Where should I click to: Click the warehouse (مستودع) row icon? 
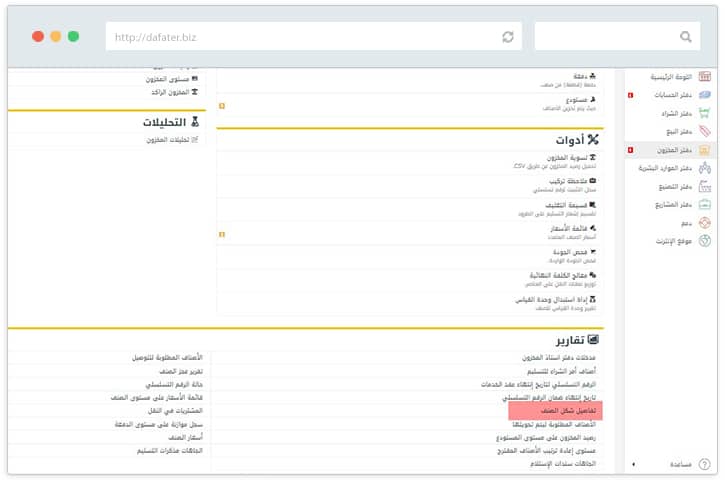[x=593, y=99]
